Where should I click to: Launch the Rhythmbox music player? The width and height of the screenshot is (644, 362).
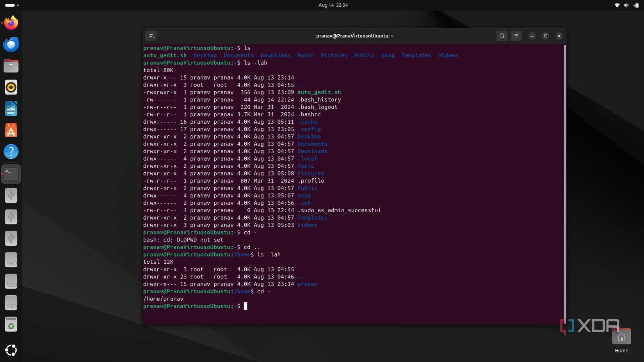pyautogui.click(x=11, y=87)
